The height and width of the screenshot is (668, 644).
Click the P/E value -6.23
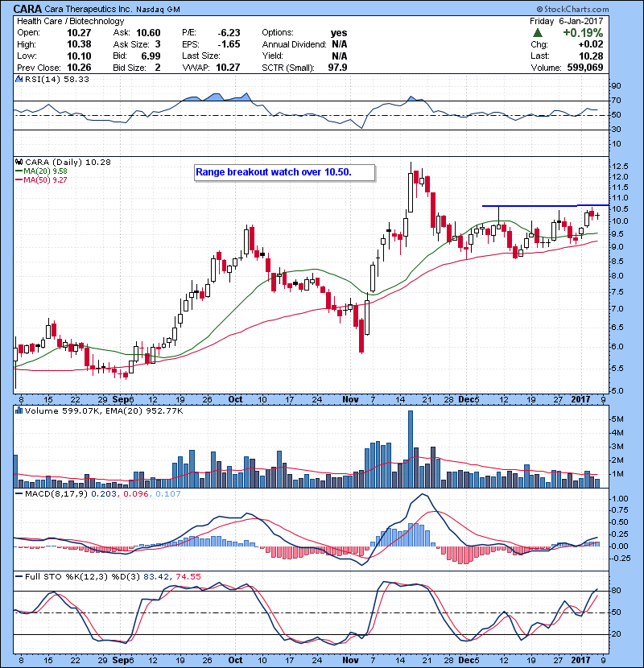229,33
